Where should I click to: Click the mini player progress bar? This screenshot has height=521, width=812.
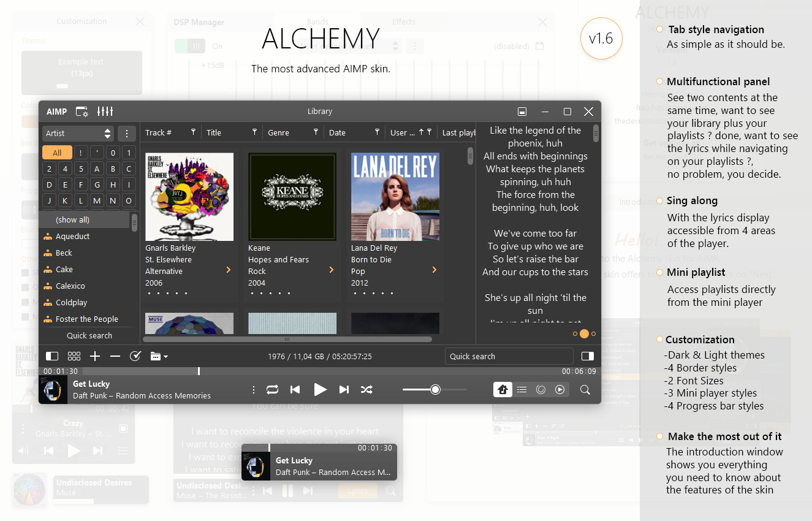(319, 447)
